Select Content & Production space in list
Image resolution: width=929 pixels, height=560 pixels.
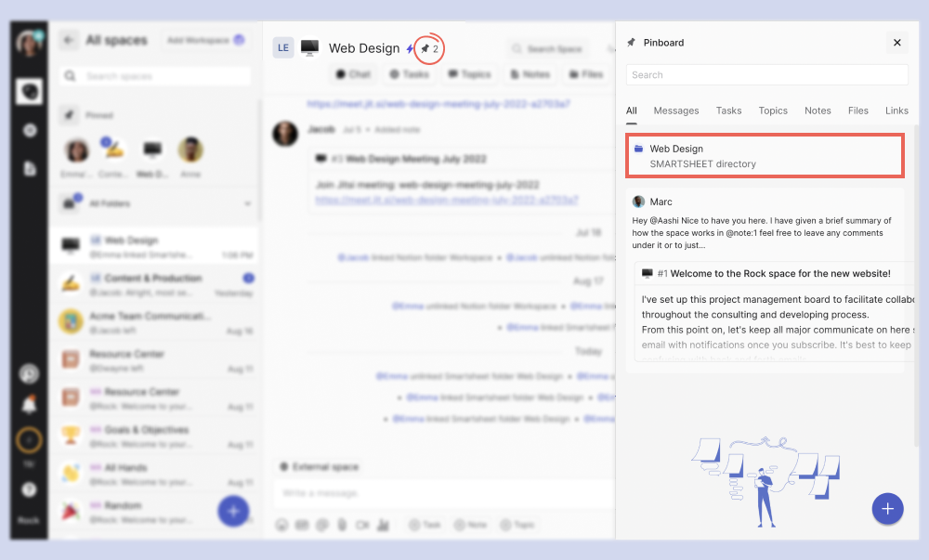pyautogui.click(x=153, y=284)
